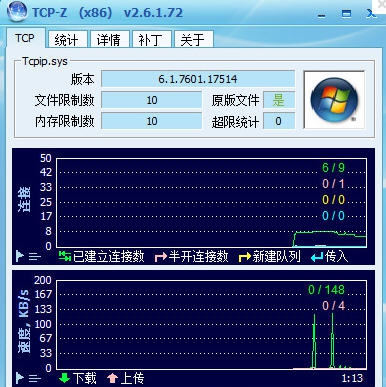The width and height of the screenshot is (386, 387).
Task: Click the TCP-Z globe icon in title bar
Action: click(17, 12)
